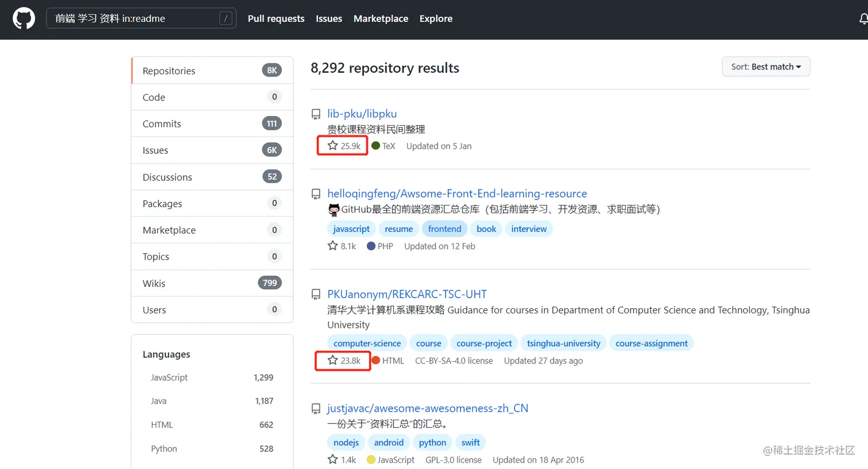Click the star icon showing 25.9k
Screen dimensions: 868x469
[x=332, y=145]
